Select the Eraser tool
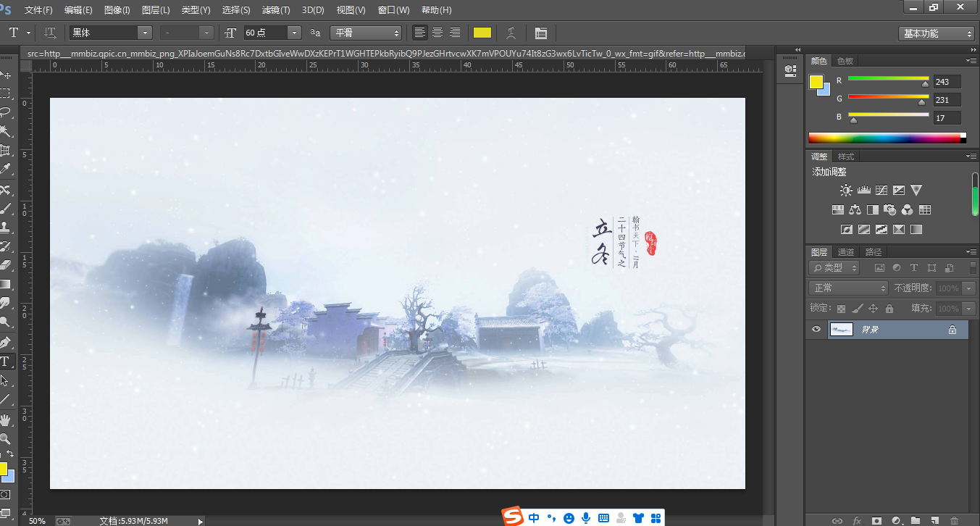980x526 pixels. click(x=6, y=265)
